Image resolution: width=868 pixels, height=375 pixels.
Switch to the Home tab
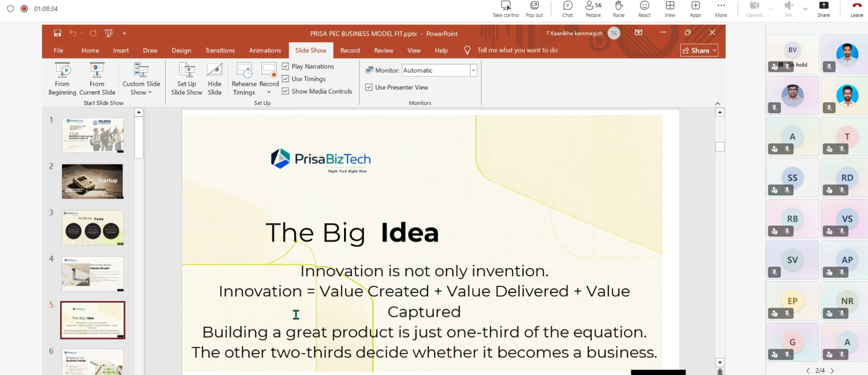(x=90, y=50)
